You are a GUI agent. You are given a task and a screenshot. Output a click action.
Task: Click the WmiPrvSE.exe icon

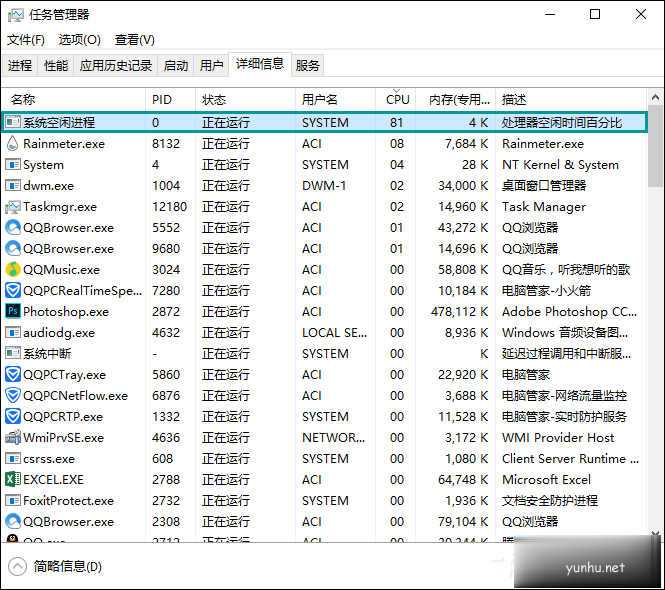pos(13,438)
